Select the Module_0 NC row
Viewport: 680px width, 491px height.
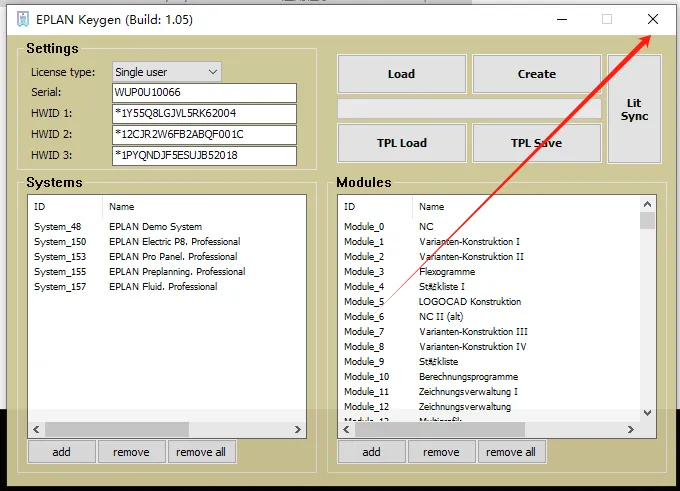tap(489, 227)
